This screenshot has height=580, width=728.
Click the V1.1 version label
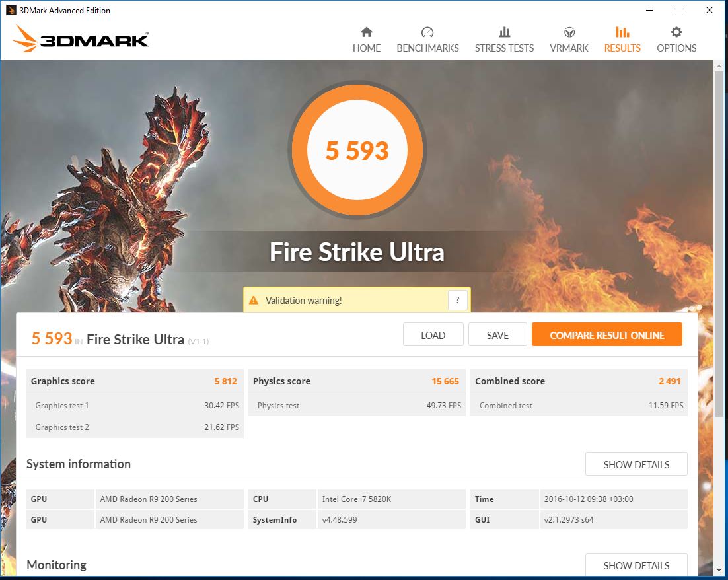pos(198,342)
